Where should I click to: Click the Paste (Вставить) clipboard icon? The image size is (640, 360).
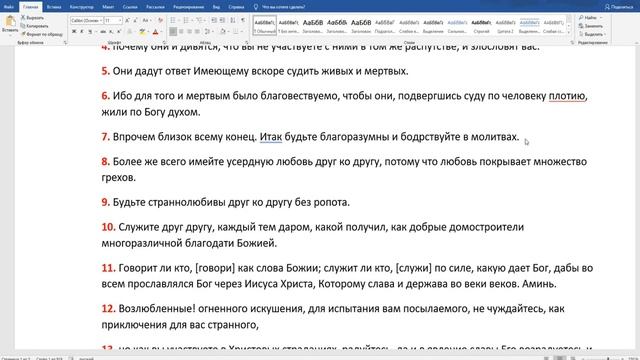click(10, 22)
